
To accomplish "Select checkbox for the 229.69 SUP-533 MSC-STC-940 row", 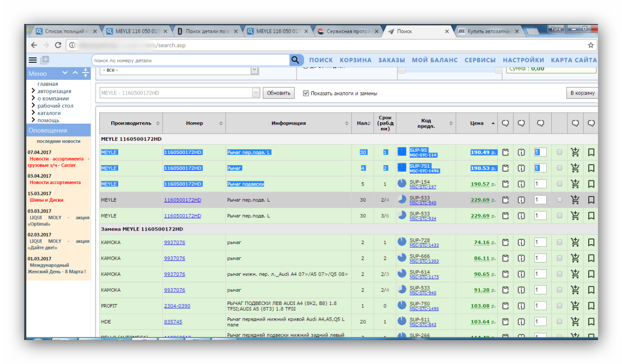I will (560, 200).
